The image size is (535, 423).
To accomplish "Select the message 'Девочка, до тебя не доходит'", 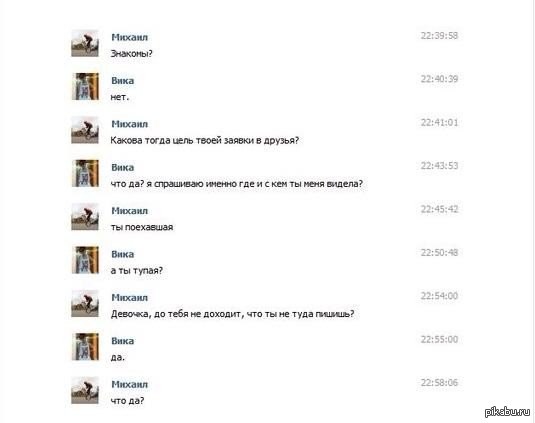I will [x=233, y=314].
